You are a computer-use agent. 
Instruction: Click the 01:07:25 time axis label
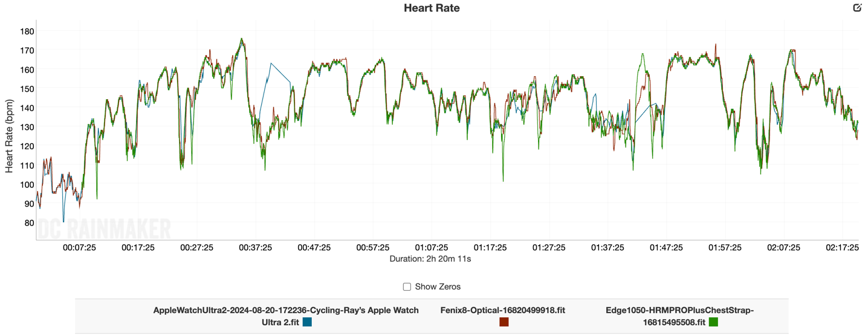pyautogui.click(x=432, y=248)
